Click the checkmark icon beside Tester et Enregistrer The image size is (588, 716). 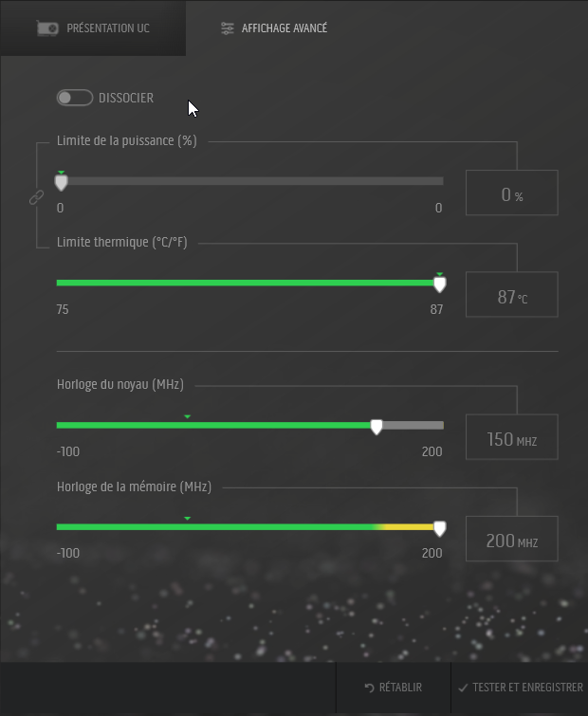click(463, 688)
